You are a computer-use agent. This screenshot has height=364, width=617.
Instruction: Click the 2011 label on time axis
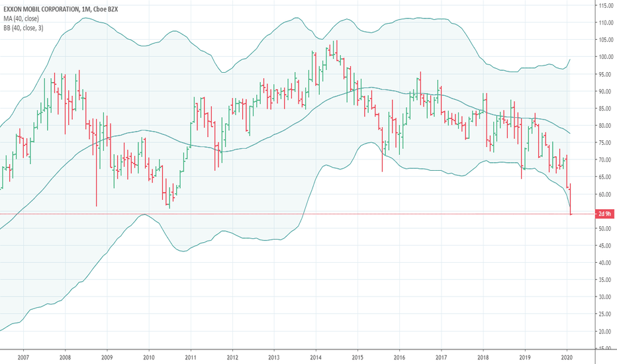pyautogui.click(x=191, y=357)
